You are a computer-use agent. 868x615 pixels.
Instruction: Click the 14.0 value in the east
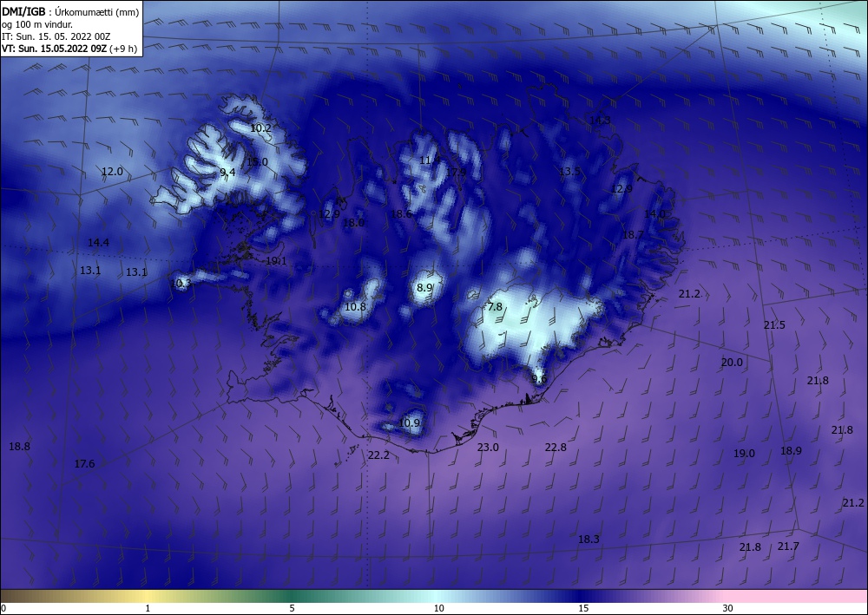[654, 213]
